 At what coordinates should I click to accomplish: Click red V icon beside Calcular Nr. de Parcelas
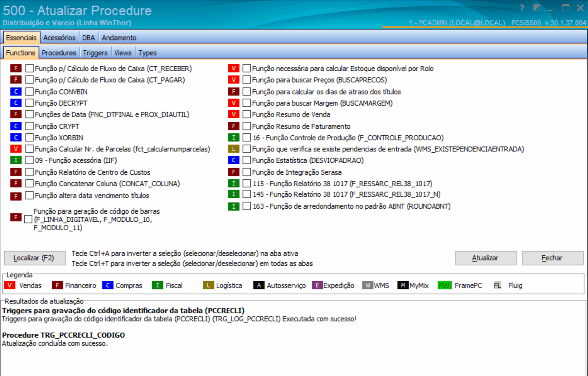click(16, 149)
